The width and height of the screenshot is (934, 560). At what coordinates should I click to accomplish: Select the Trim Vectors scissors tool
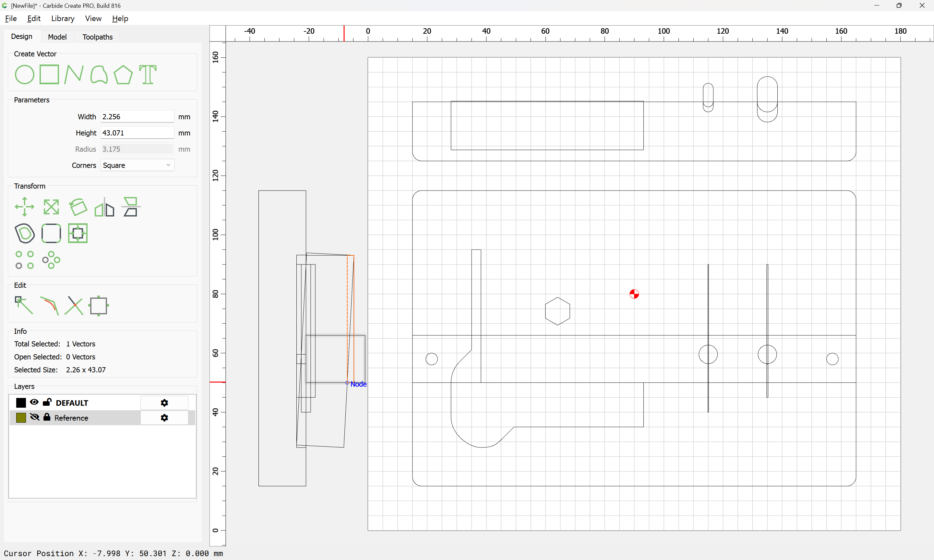point(74,305)
